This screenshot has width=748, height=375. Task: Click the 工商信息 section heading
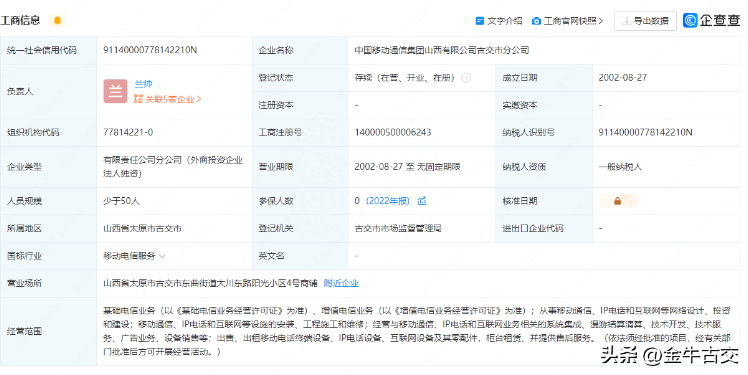[20, 21]
